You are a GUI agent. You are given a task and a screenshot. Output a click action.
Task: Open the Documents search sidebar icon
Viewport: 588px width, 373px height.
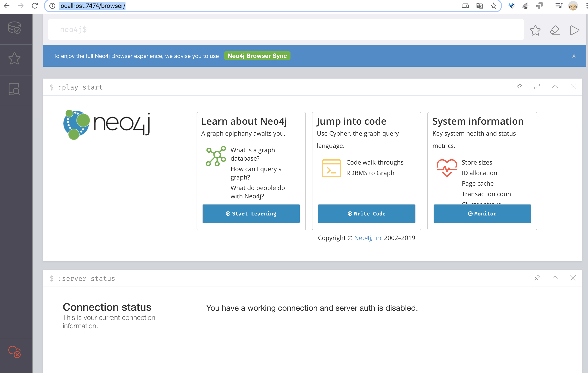14,89
